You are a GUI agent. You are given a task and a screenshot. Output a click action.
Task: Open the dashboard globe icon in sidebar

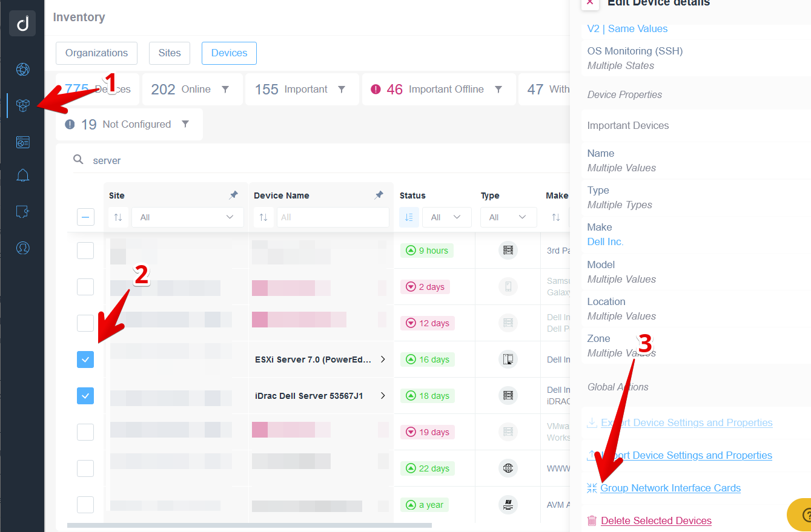tap(22, 70)
